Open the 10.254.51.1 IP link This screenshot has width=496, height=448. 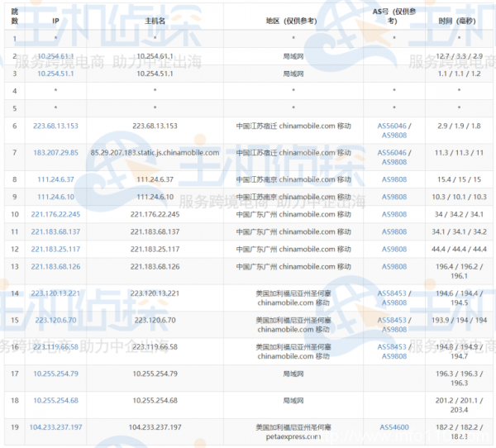[55, 73]
